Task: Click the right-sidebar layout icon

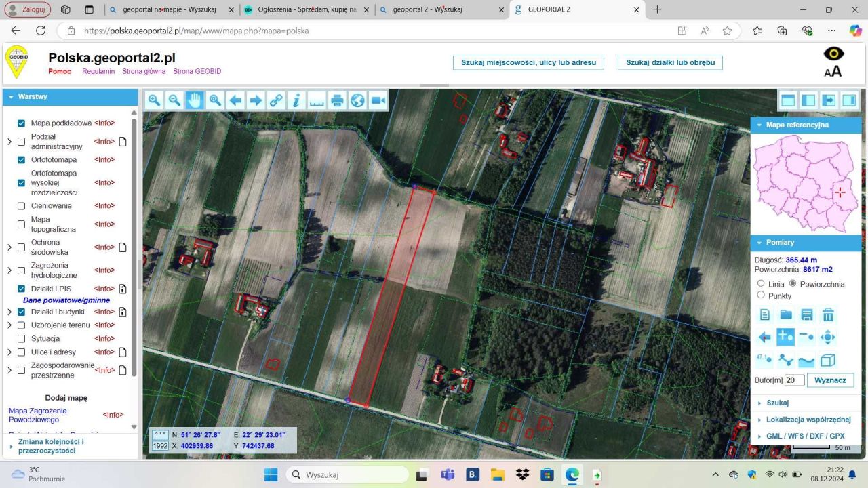Action: [x=849, y=100]
